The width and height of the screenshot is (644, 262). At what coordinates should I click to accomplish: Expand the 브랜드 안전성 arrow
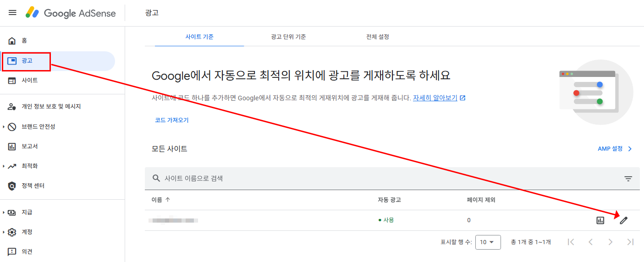pyautogui.click(x=4, y=127)
